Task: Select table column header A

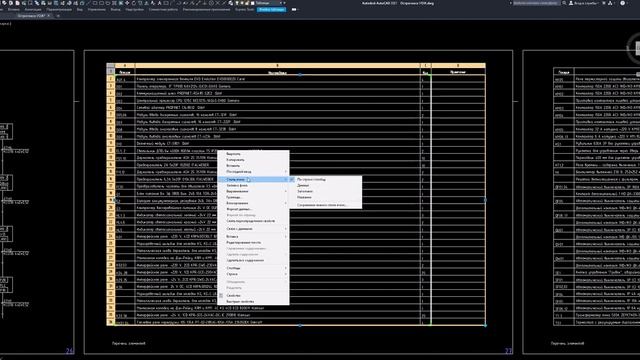Action: (x=125, y=65)
